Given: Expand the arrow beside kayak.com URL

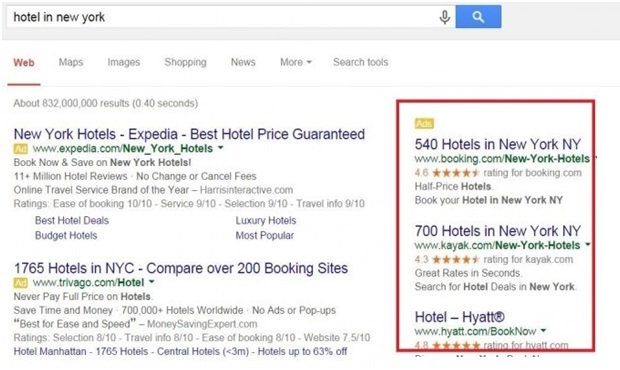Looking at the screenshot, I should pyautogui.click(x=588, y=245).
